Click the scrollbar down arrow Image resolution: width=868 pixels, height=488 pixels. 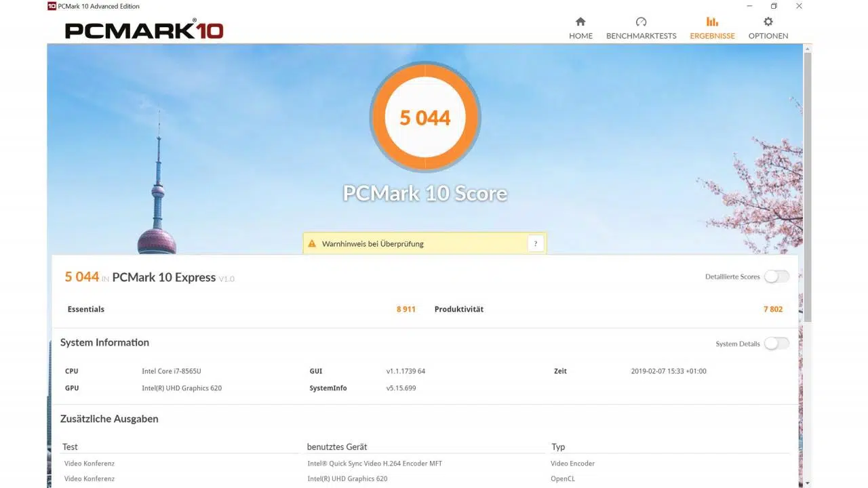tap(807, 483)
